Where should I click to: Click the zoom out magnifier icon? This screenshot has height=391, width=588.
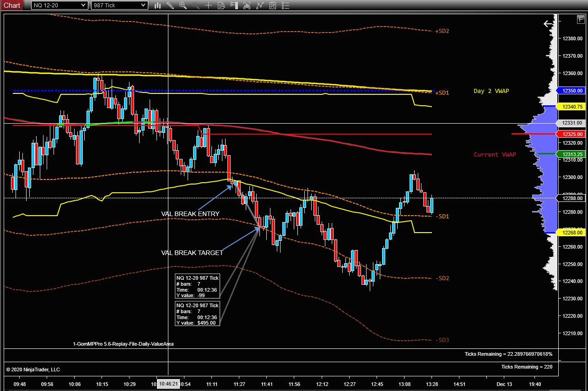[196, 5]
